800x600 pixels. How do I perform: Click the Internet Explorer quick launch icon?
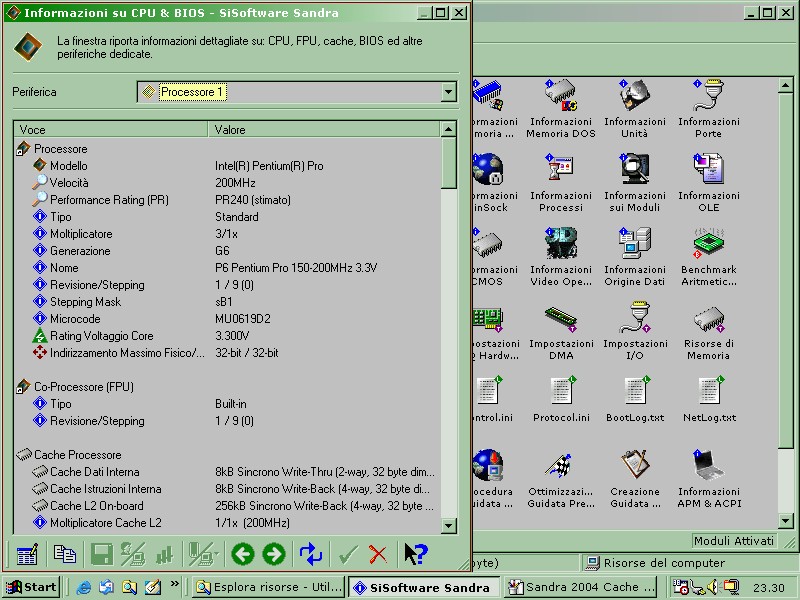84,587
